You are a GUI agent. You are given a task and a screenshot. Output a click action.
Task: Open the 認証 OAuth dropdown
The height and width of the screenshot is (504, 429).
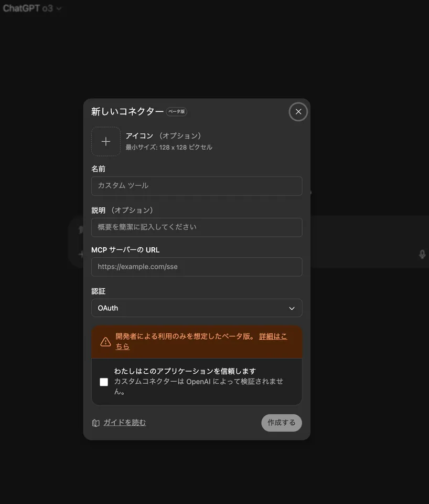click(197, 308)
